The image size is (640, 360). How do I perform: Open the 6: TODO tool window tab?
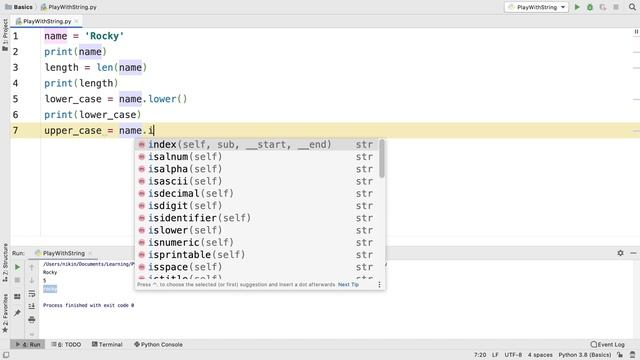point(66,344)
